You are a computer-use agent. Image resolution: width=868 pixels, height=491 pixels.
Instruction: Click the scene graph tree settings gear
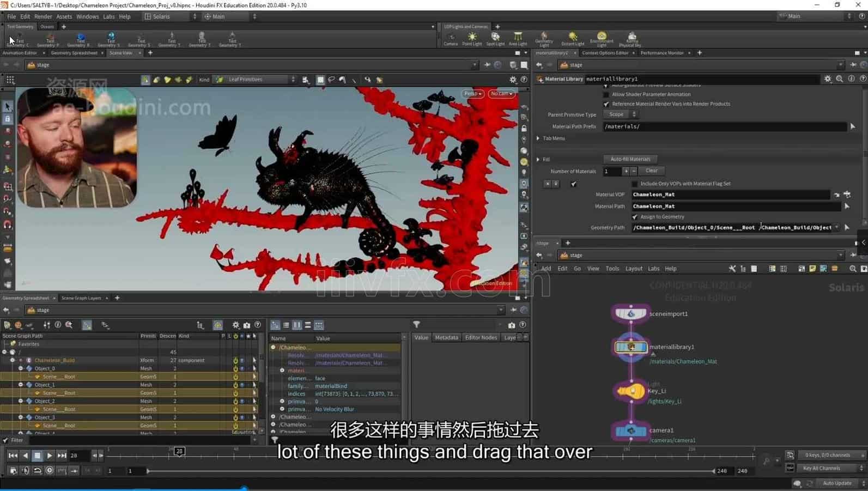[x=235, y=325]
